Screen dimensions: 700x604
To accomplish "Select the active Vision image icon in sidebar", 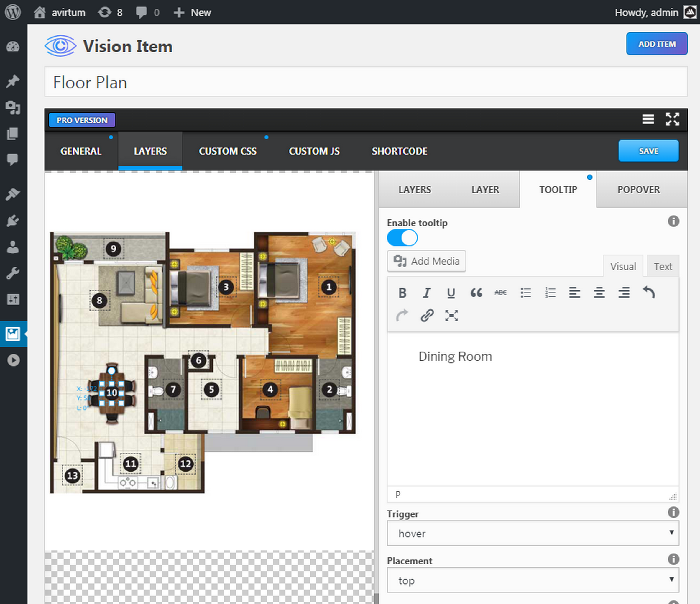I will click(x=13, y=334).
